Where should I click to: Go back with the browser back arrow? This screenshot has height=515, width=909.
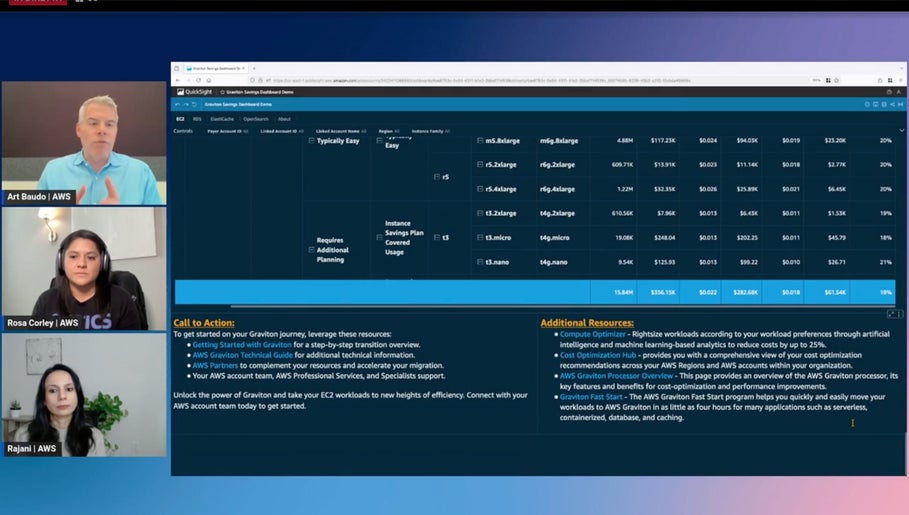177,80
